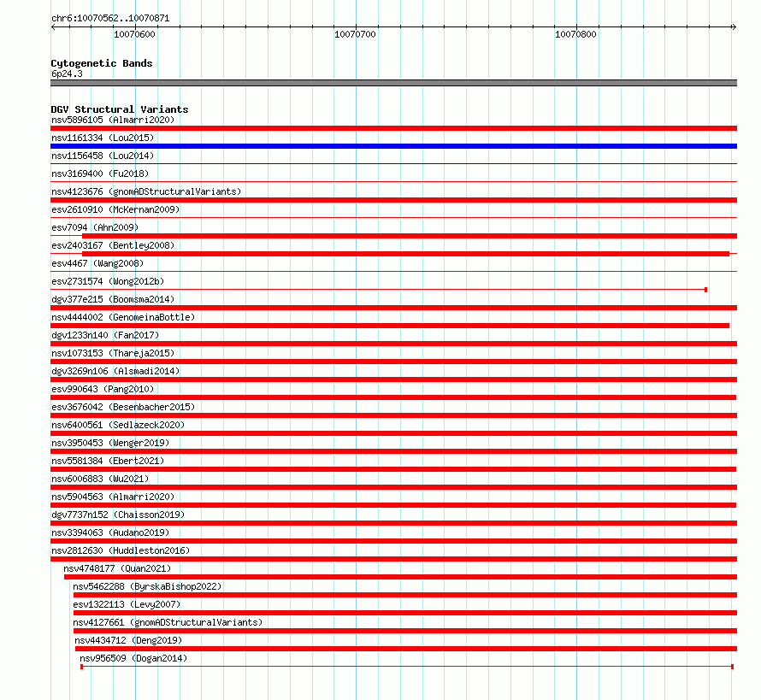This screenshot has height=700, width=761.
Task: Click the chr6:10070562..10070871 coordinate label
Action: click(110, 18)
